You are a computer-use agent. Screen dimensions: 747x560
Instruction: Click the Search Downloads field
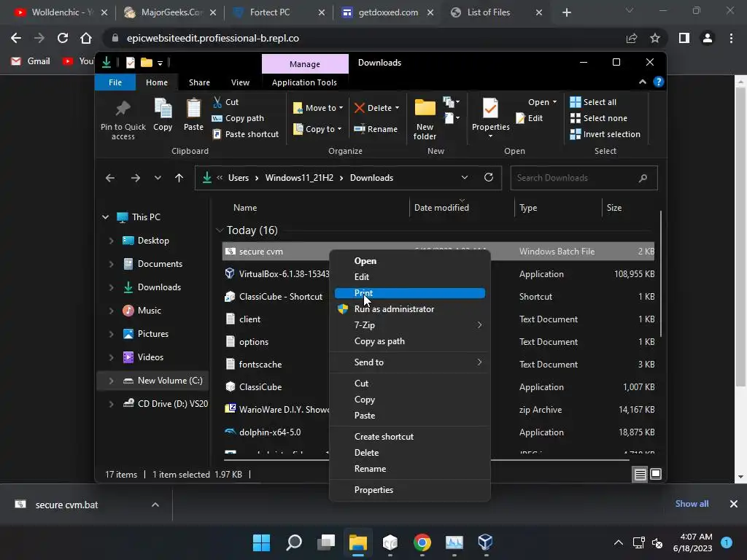[x=584, y=178]
